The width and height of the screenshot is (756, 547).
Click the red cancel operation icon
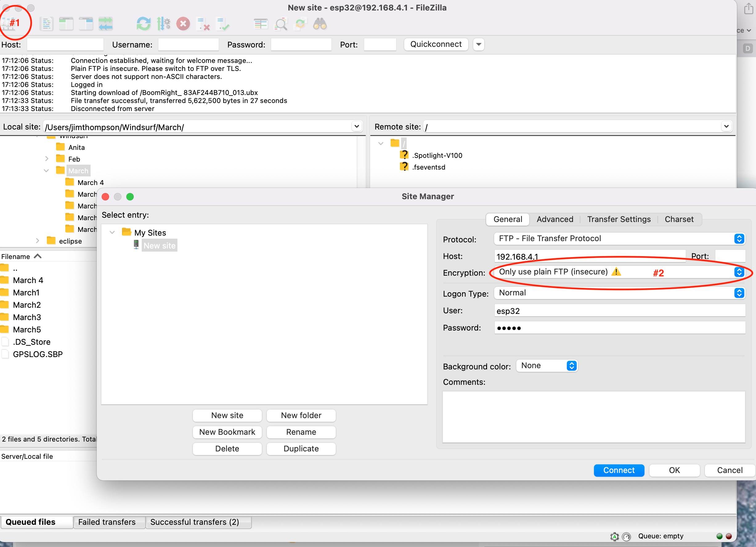tap(183, 24)
